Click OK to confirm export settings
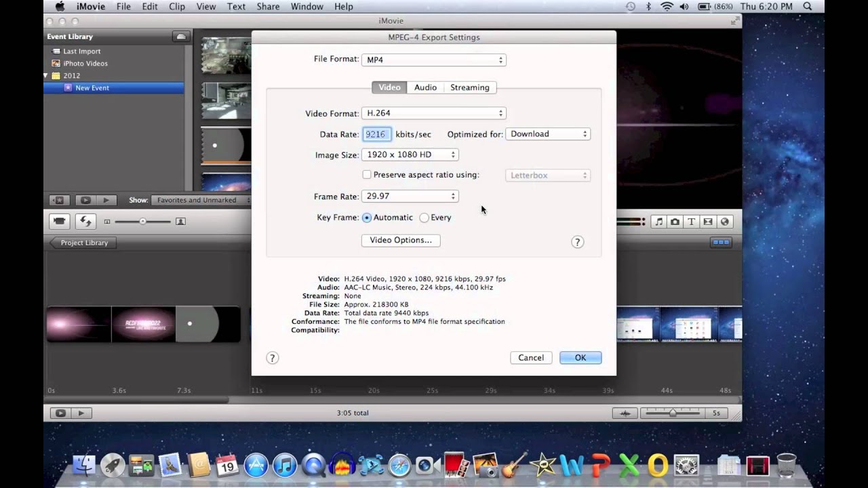 [x=580, y=358]
